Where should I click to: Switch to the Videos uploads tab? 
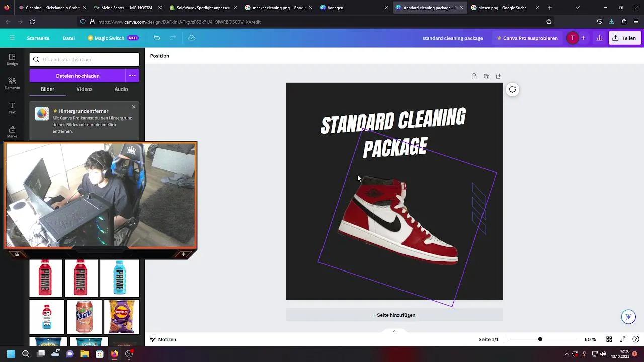[x=85, y=89]
